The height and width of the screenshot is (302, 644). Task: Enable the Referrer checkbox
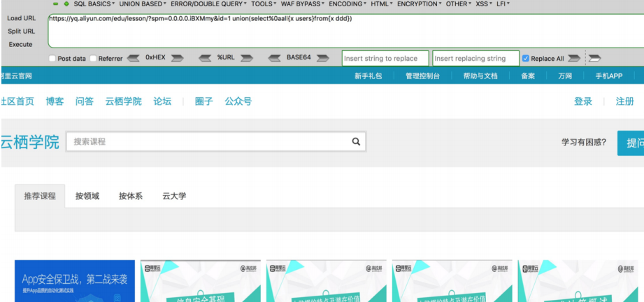(93, 58)
